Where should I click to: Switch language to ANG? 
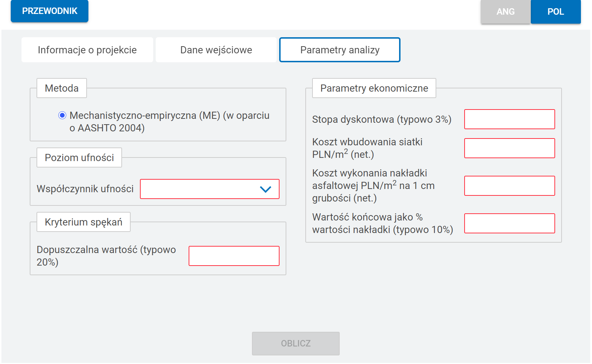[505, 12]
